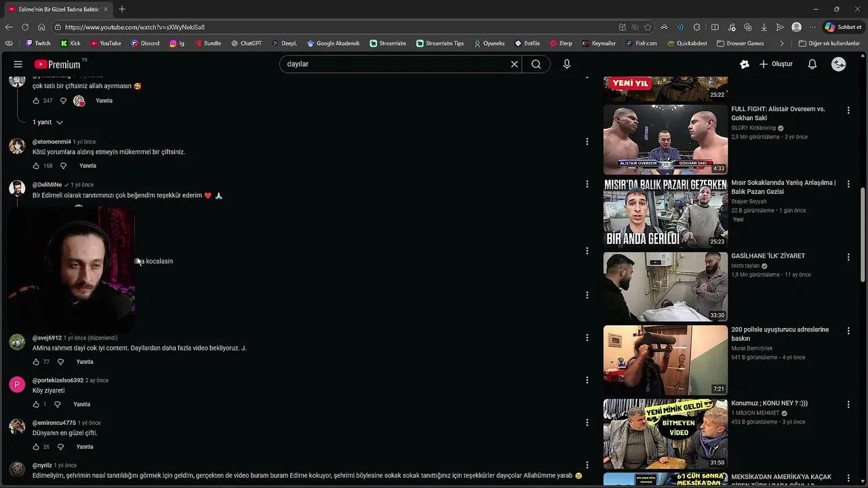The width and height of the screenshot is (868, 488).
Task: Open the Browser Games bookmark folder
Action: pyautogui.click(x=740, y=43)
